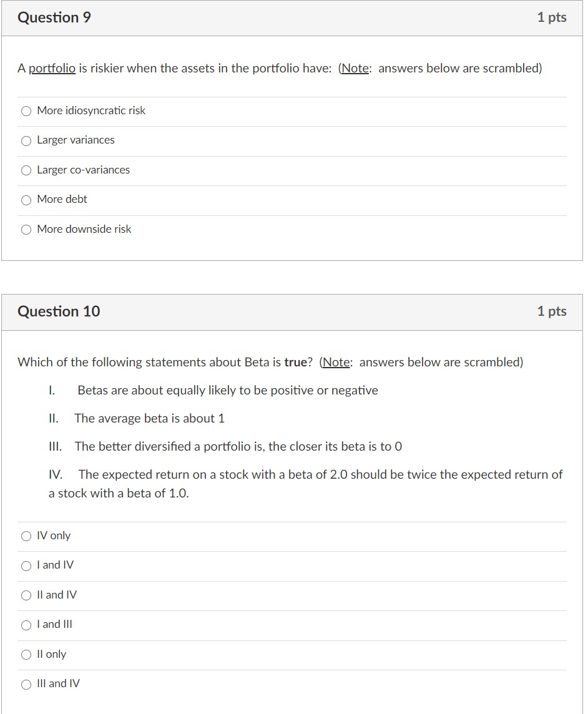Click the underlined "Note" in Question 9

355,68
